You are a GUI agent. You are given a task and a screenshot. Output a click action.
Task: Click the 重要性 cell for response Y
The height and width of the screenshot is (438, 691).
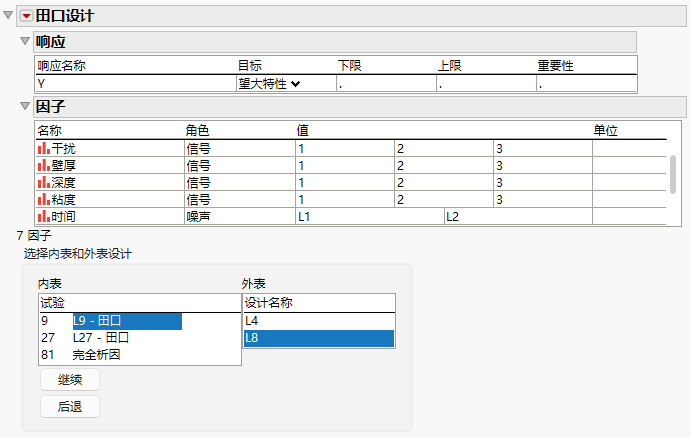pyautogui.click(x=586, y=84)
